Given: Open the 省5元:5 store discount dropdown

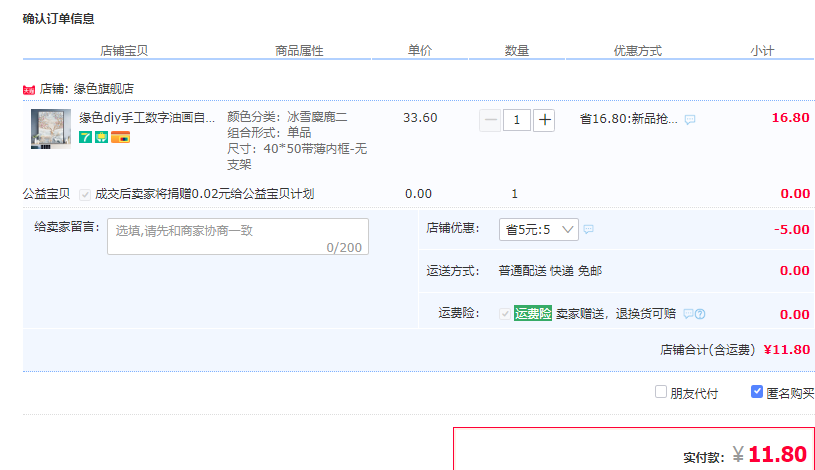Looking at the screenshot, I should 539,229.
